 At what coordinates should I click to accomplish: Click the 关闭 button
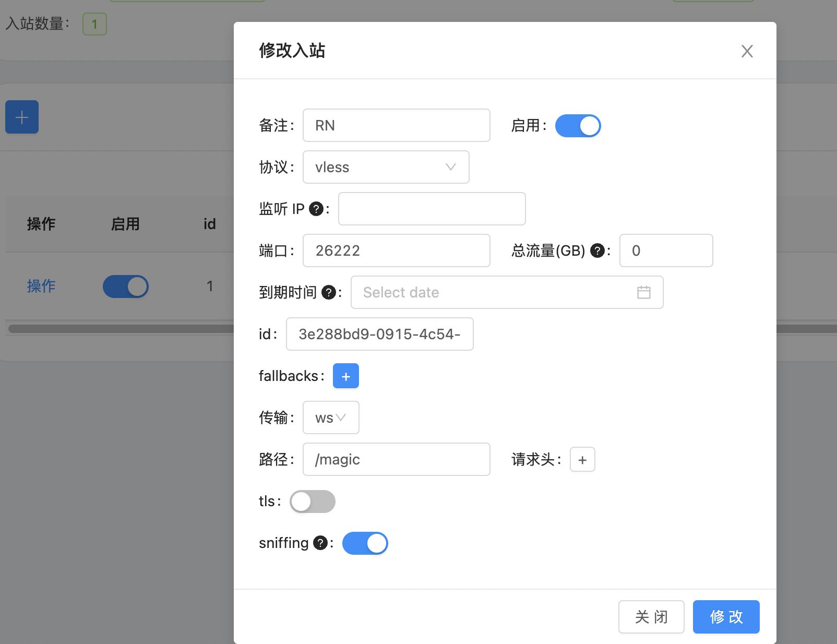651,617
